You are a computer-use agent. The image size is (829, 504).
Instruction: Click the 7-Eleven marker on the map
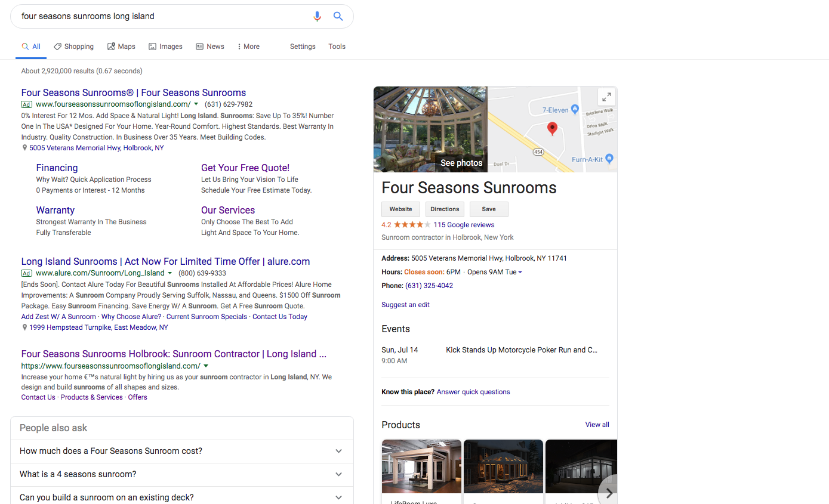coord(575,109)
